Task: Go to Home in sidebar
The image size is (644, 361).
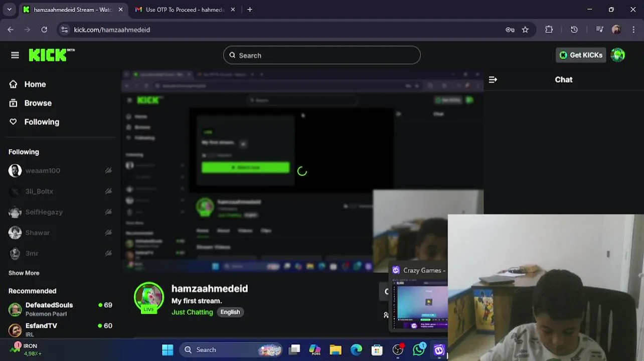Action: (35, 84)
